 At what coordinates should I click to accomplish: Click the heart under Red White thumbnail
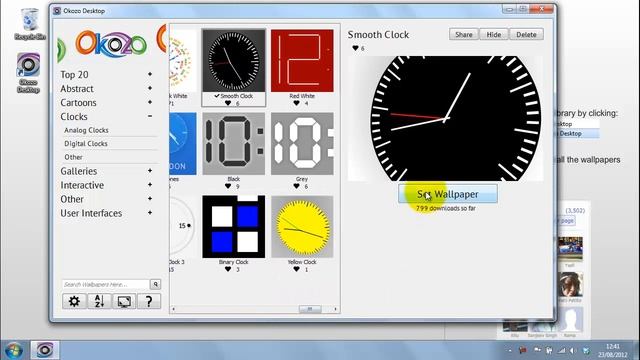coord(296,103)
